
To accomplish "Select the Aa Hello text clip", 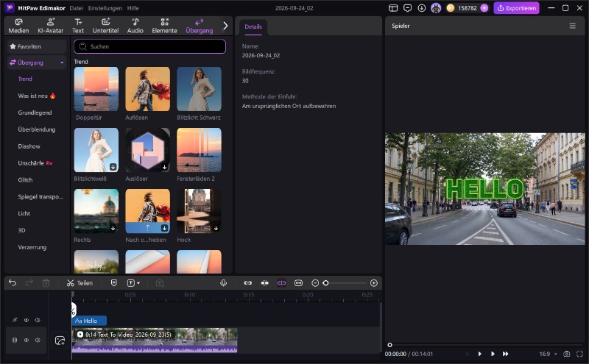I will point(89,321).
